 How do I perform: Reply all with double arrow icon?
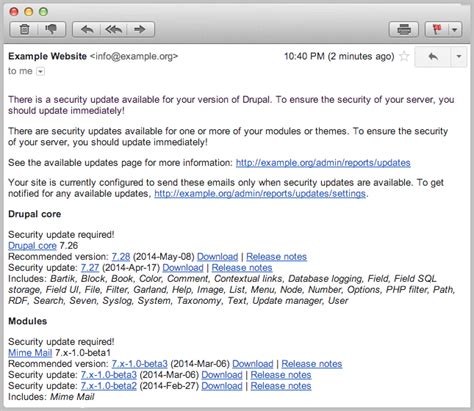coord(113,30)
